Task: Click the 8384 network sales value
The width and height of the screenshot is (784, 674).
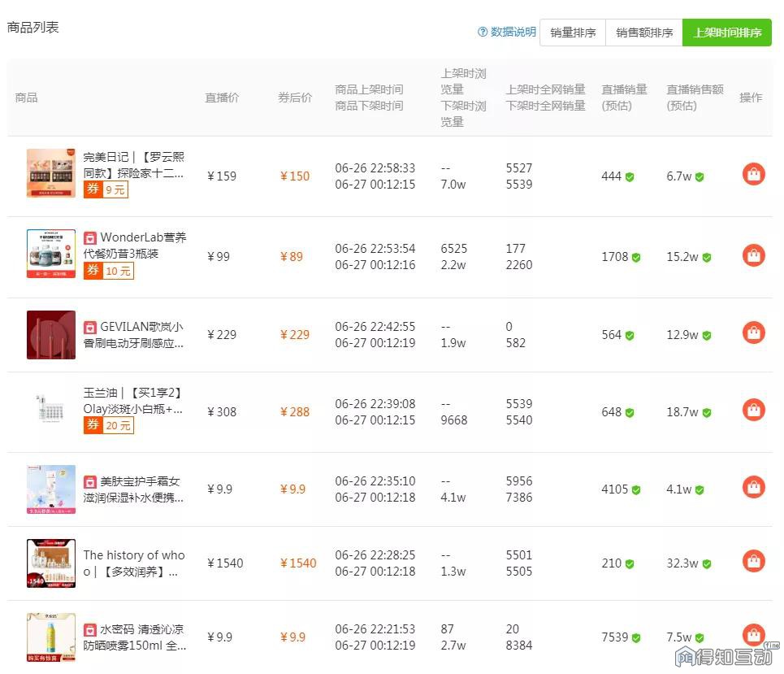Action: (519, 646)
